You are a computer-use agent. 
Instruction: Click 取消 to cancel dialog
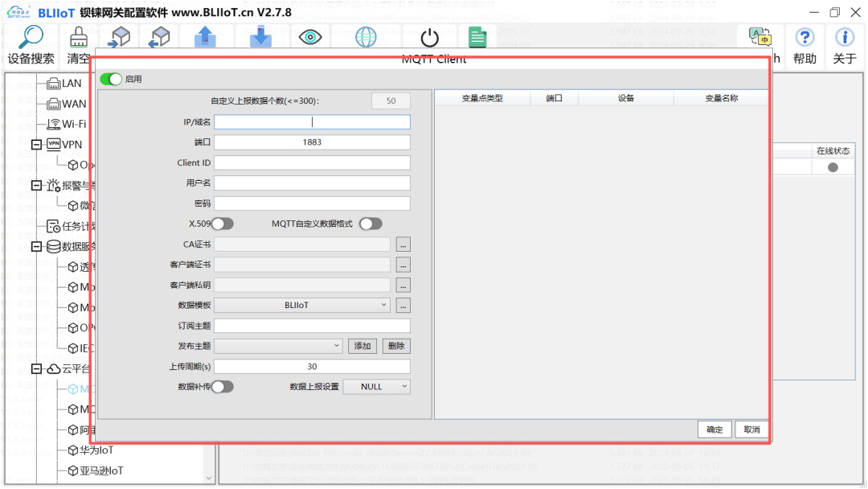[x=751, y=429]
